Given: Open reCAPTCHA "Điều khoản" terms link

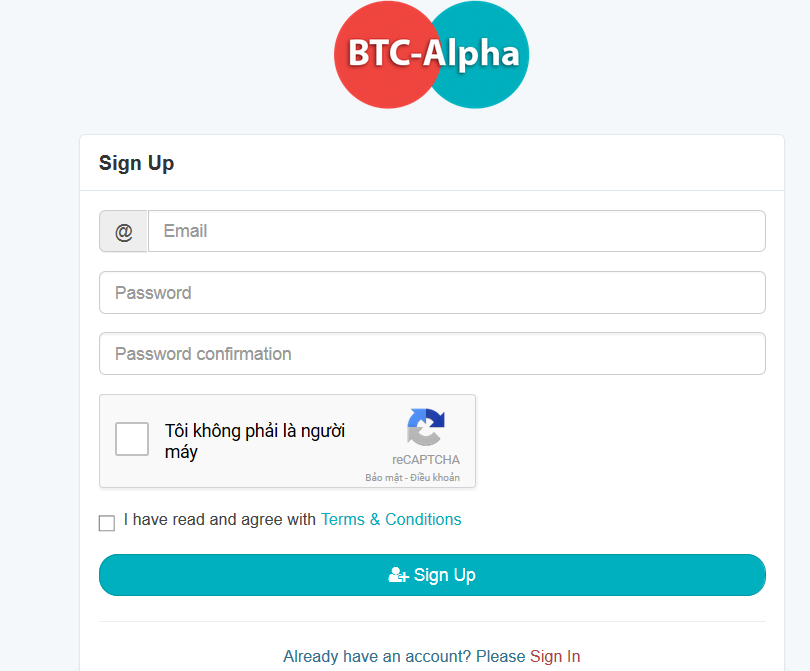Looking at the screenshot, I should 435,477.
